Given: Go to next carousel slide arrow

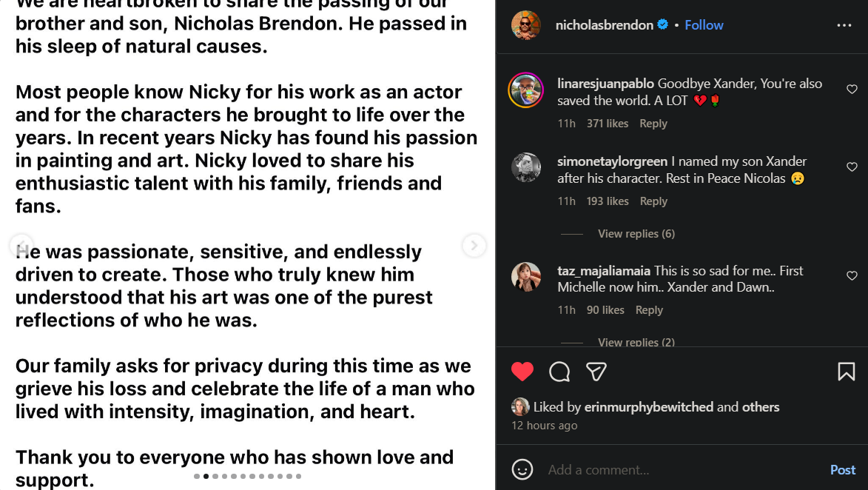Looking at the screenshot, I should (x=474, y=245).
